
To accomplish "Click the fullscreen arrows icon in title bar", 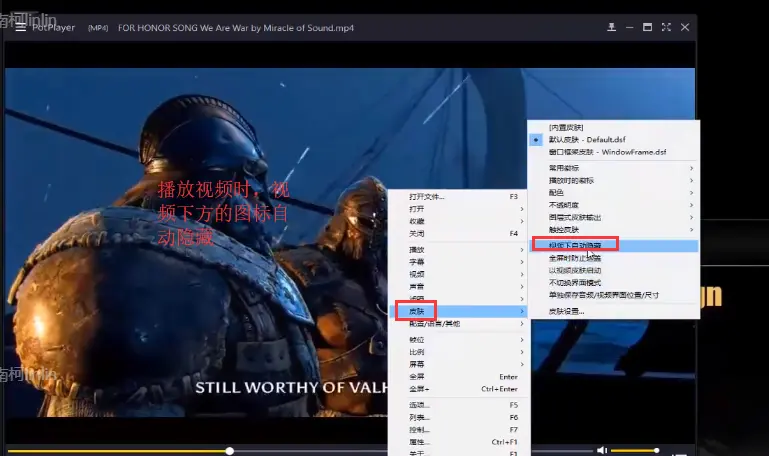I will [666, 27].
